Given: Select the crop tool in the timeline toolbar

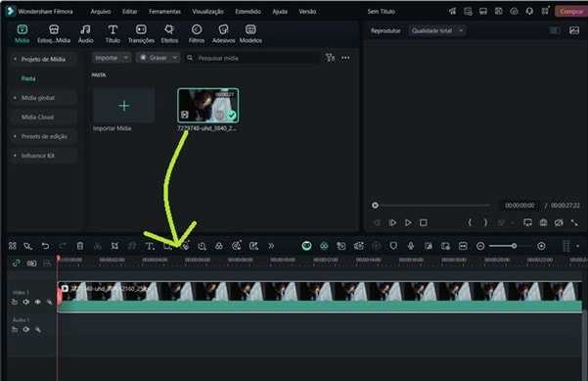Looking at the screenshot, I should click(x=114, y=246).
